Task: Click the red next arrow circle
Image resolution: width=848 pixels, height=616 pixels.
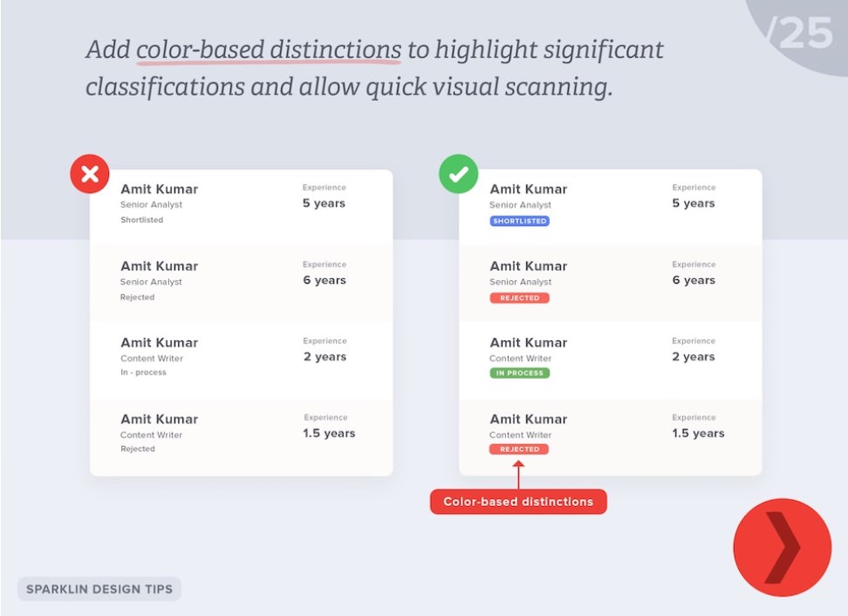Action: [x=782, y=547]
